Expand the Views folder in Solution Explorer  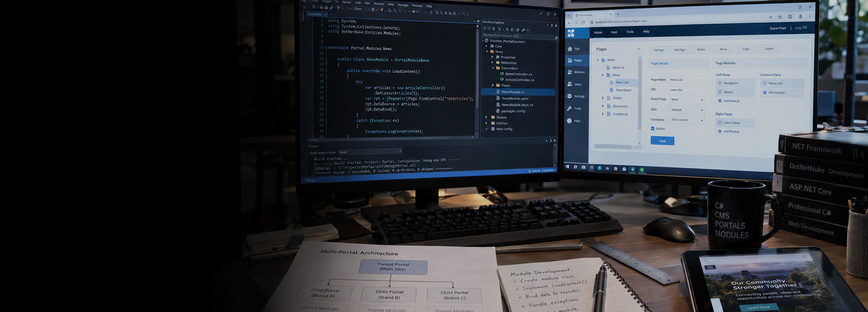pos(493,85)
